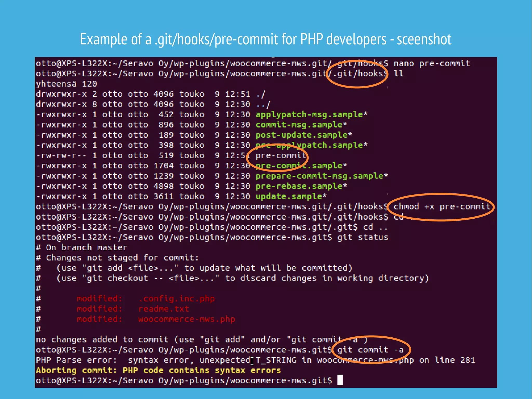Click 'nano pre-commit' command on first line
The image size is (532, 399).
click(432, 63)
